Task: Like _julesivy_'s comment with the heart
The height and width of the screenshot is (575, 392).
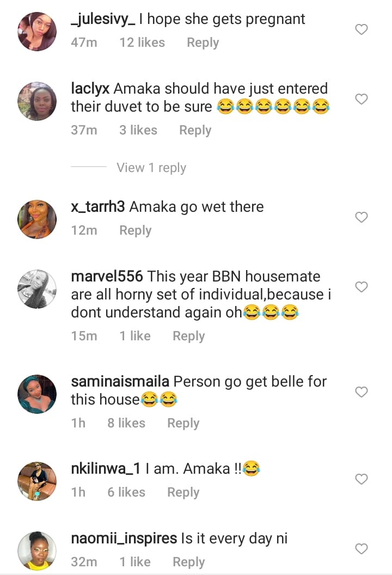Action: point(361,29)
